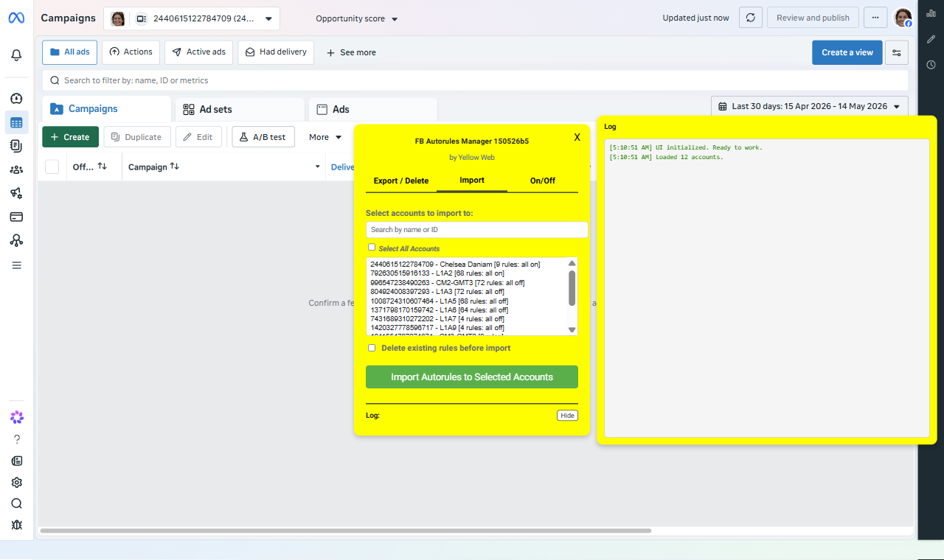The image size is (944, 560).
Task: Select account 996547238490263 - CM2-GMT3
Action: 448,282
